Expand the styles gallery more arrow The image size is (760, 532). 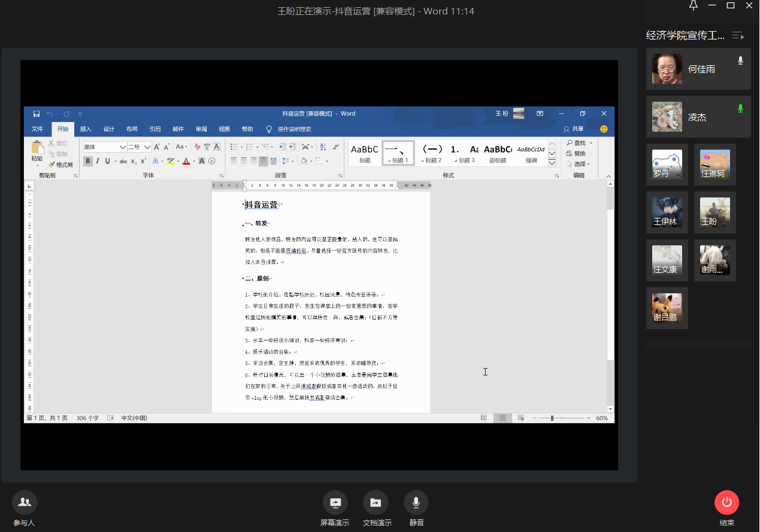click(x=552, y=163)
